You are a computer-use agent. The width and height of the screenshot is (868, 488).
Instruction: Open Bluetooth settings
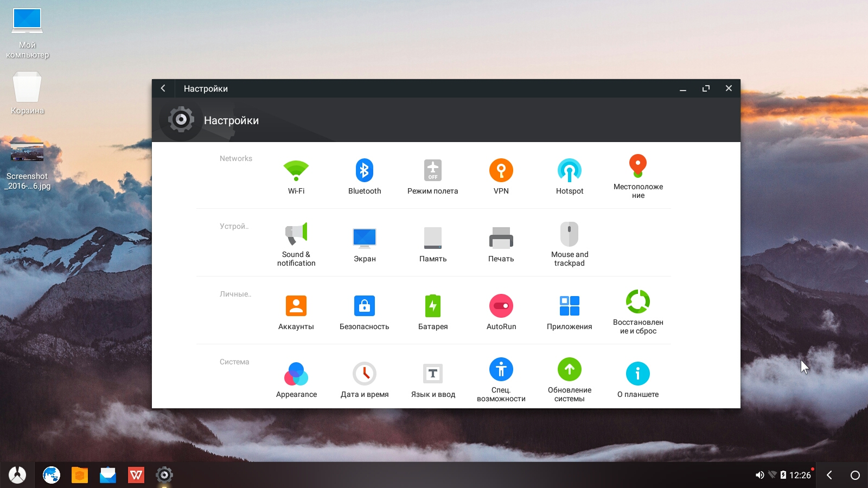tap(365, 177)
